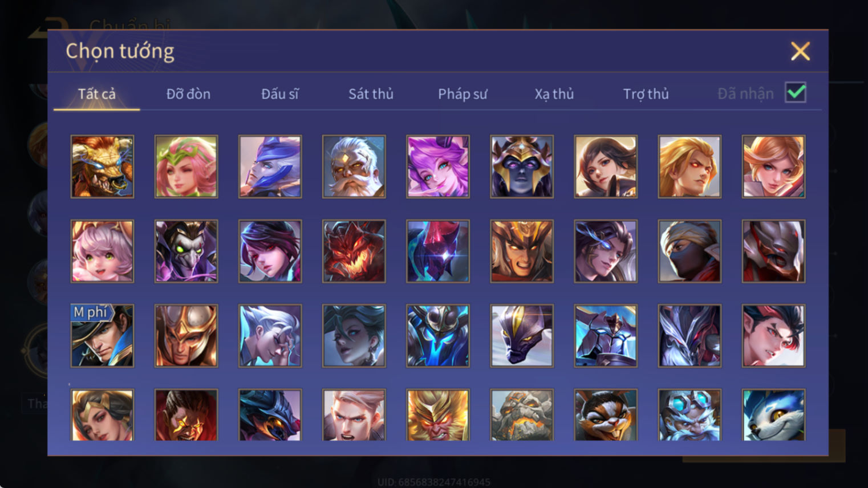Choose the golden monkey king hero
Screen dimensions: 868x488
click(438, 415)
